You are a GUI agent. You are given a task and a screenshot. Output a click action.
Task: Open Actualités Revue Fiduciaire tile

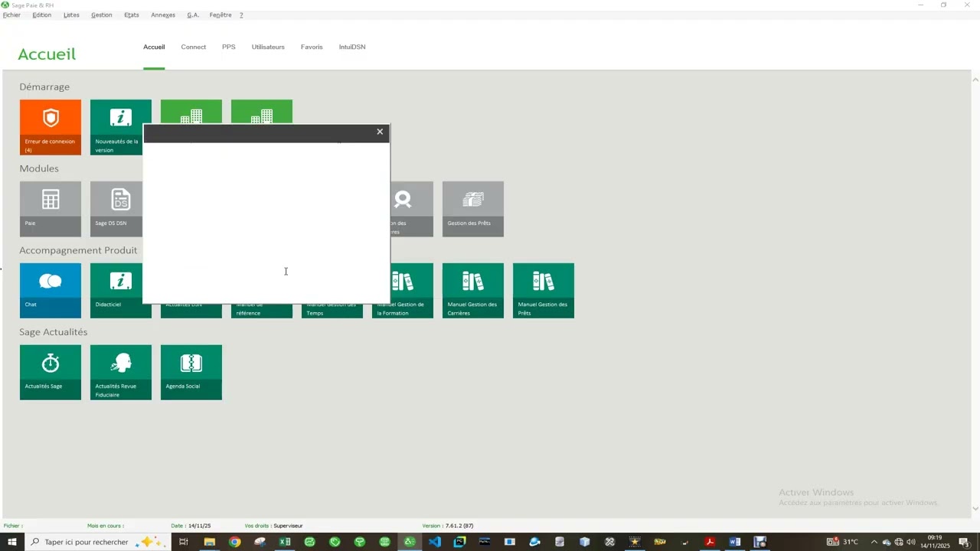click(121, 372)
